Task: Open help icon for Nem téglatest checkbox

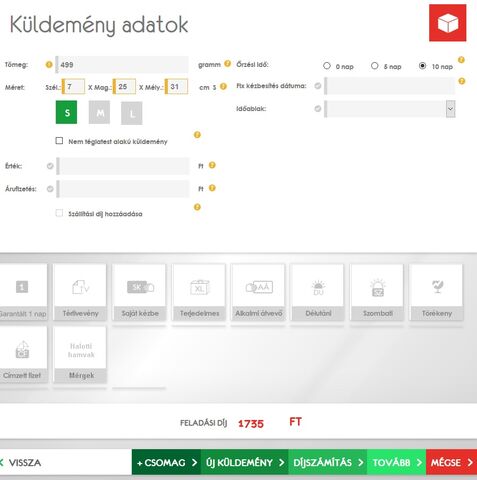Action: (197, 135)
